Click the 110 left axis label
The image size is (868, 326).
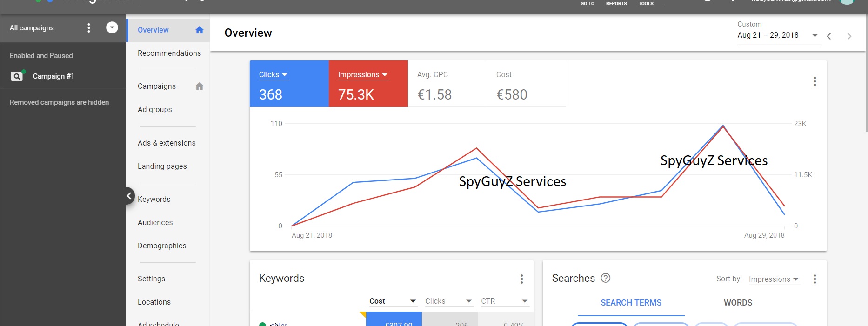(276, 124)
